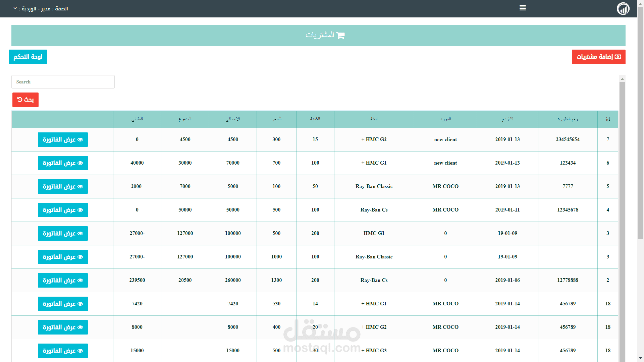The width and height of the screenshot is (644, 362).
Task: Click the money icon on إضافة مشتريات button
Action: 618,57
